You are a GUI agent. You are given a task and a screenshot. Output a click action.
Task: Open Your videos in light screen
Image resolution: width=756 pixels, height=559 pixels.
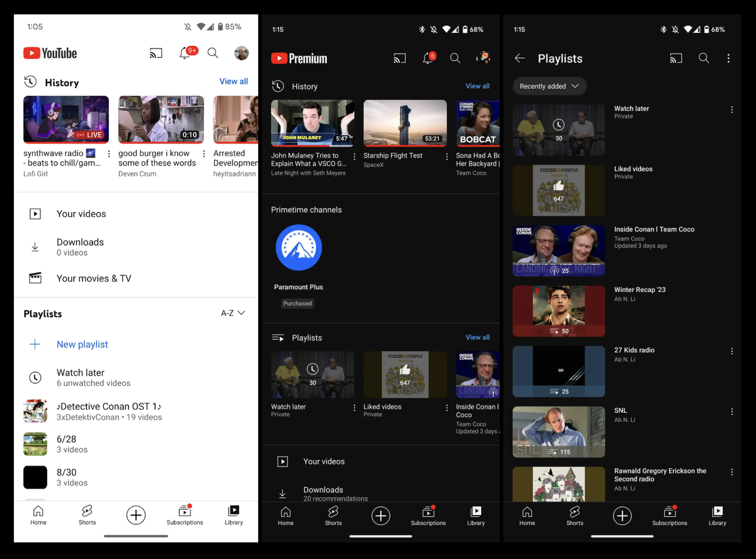tap(136, 214)
